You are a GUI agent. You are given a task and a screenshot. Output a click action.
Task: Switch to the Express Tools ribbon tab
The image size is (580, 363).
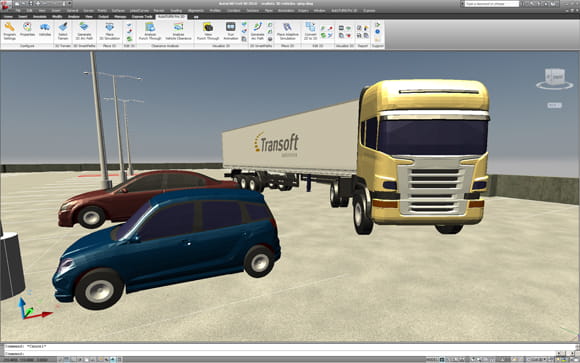(x=142, y=17)
